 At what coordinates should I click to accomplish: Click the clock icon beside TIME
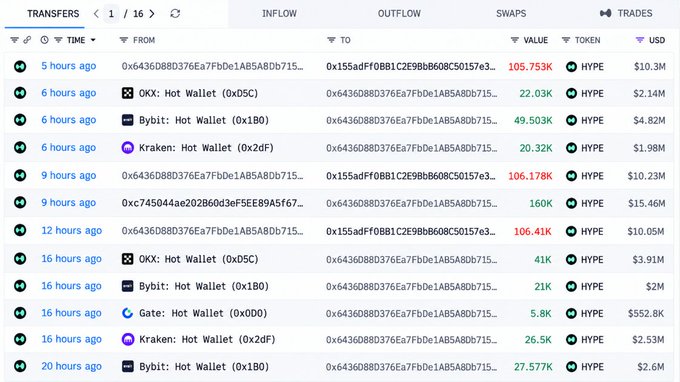click(x=44, y=40)
